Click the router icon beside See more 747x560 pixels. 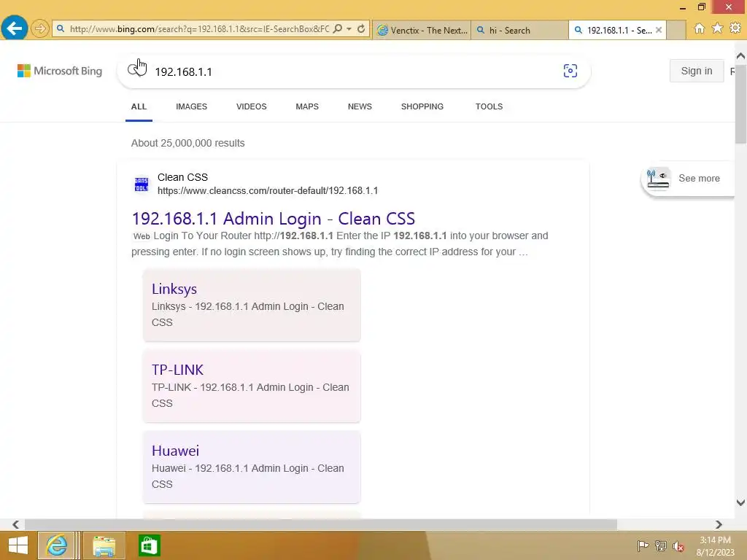(x=657, y=179)
